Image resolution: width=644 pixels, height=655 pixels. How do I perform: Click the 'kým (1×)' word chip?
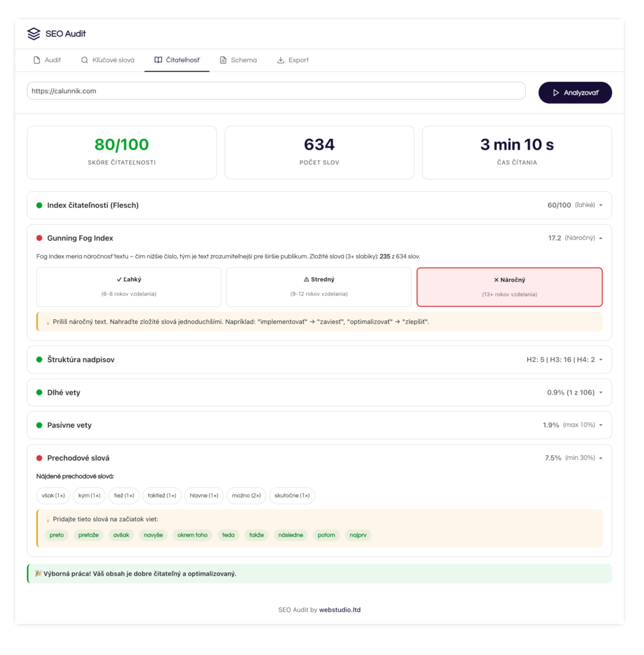click(x=90, y=496)
